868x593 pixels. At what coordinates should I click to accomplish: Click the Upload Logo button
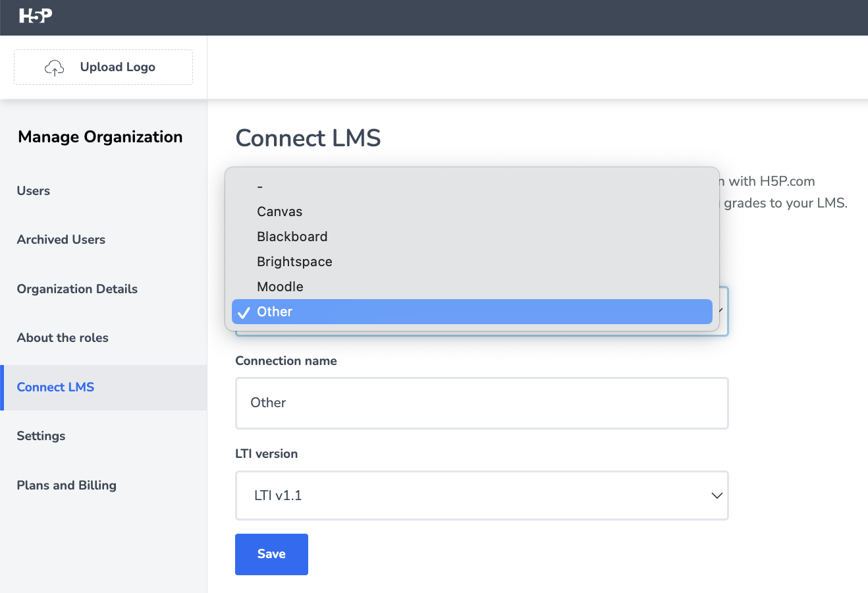103,67
